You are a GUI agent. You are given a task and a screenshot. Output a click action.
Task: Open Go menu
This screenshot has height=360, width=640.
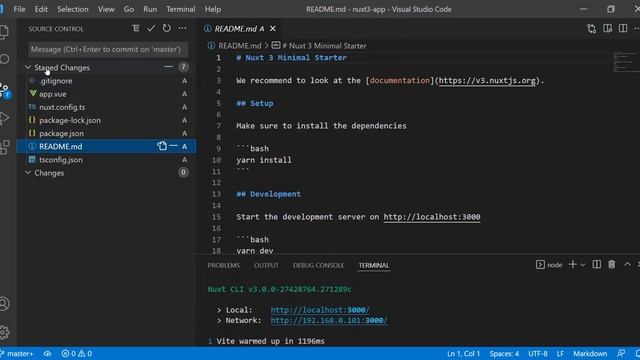[129, 9]
